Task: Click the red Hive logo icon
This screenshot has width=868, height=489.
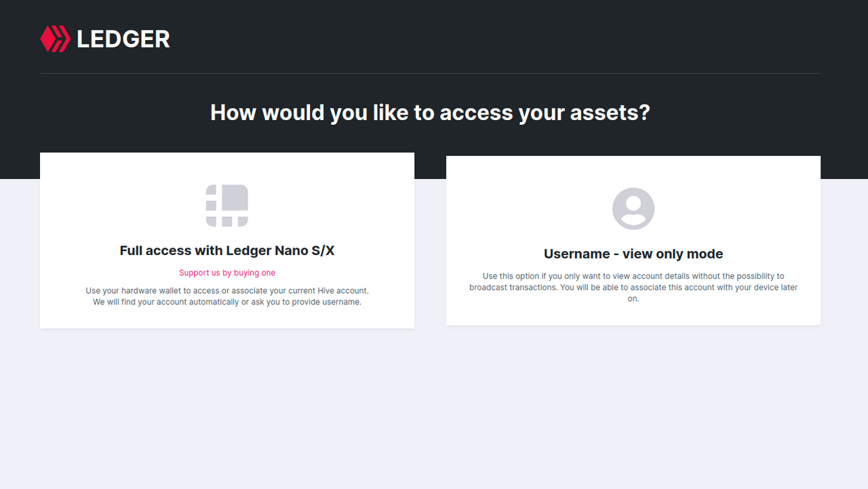Action: [x=55, y=39]
